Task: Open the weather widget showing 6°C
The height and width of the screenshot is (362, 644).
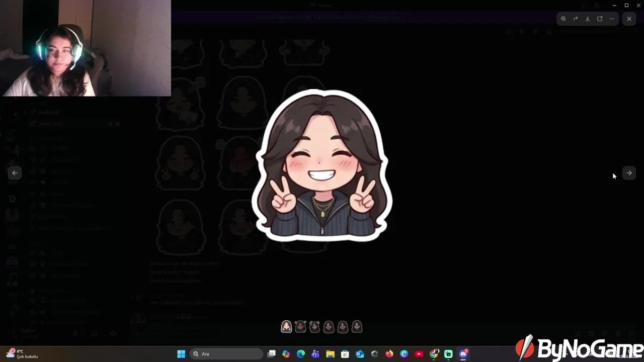Action: tap(23, 354)
